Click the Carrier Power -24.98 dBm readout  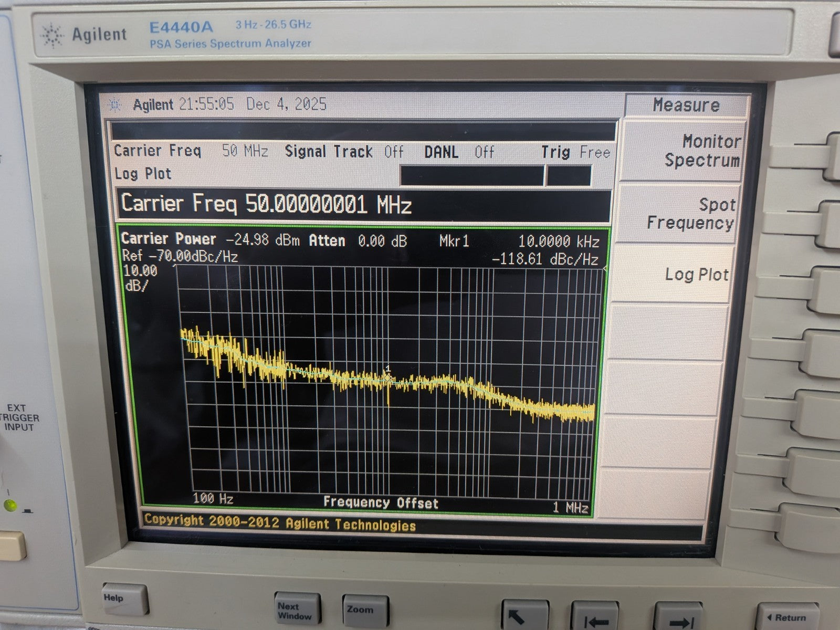click(211, 239)
